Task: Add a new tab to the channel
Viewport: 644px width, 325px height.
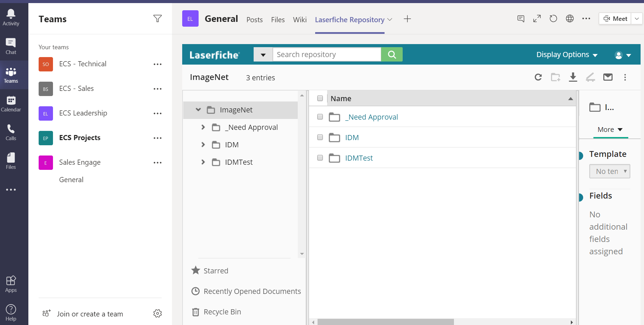Action: (x=407, y=19)
